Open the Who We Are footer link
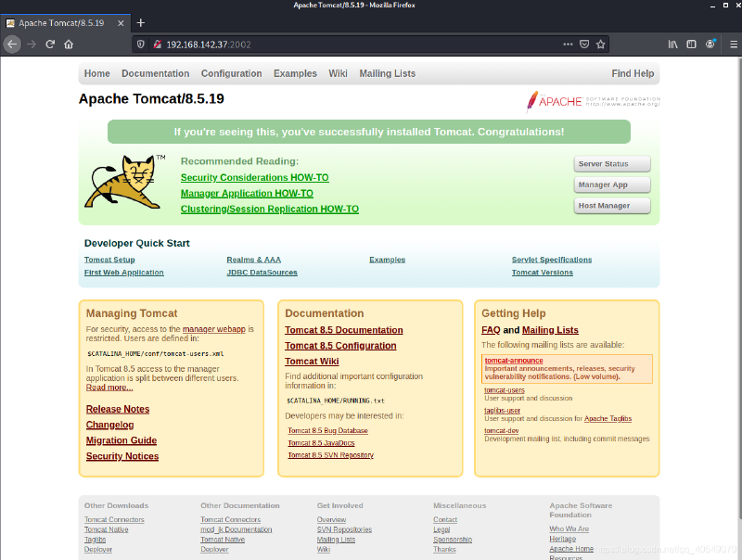Screen dimensions: 742x560 pos(569,528)
